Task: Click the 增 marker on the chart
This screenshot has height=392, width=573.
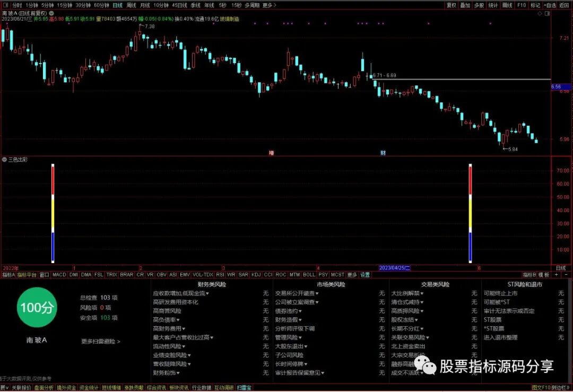Action: pos(272,153)
